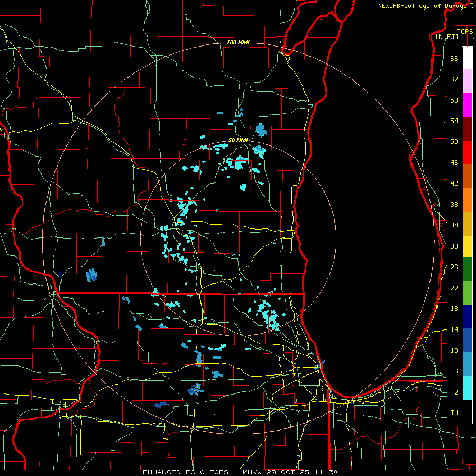Screen dimensions: 476x476
Task: Click the TOPS legend title
Action: pos(465,31)
